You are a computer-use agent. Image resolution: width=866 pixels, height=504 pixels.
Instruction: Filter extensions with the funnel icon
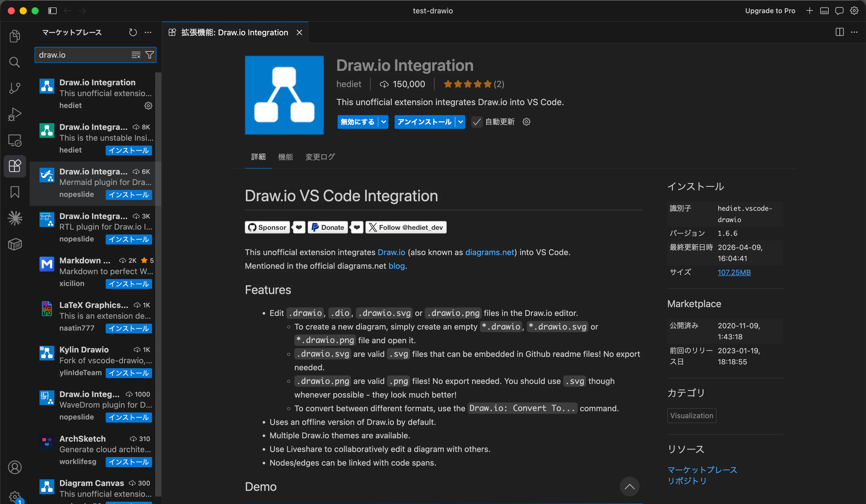pos(149,55)
